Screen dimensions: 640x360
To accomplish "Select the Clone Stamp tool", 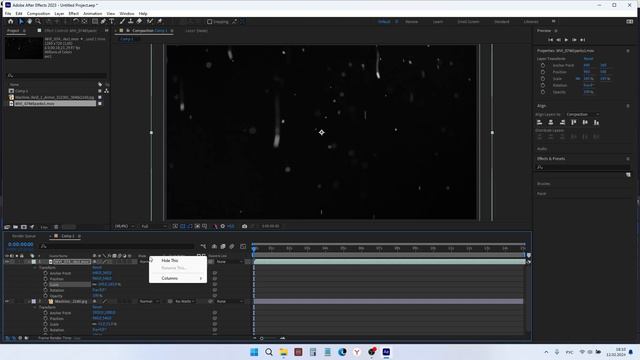I will [x=131, y=21].
